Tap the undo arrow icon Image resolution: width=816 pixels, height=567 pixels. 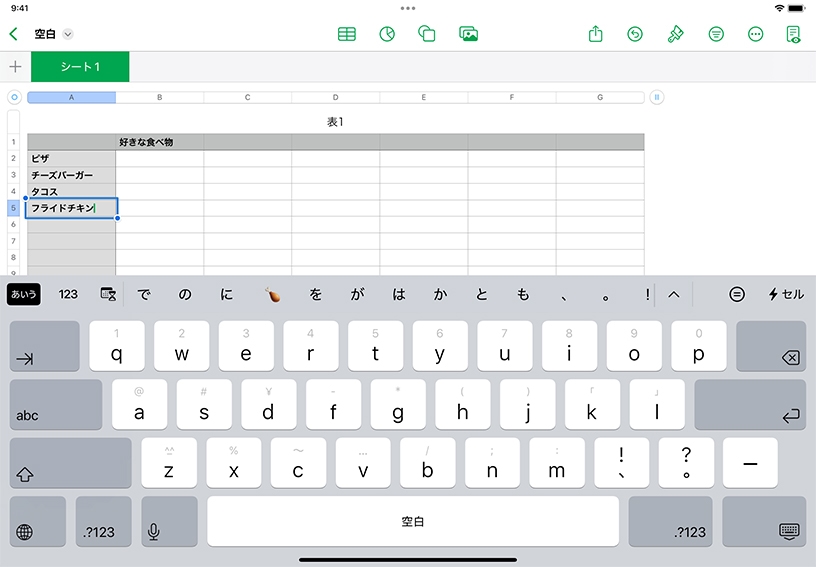[635, 34]
